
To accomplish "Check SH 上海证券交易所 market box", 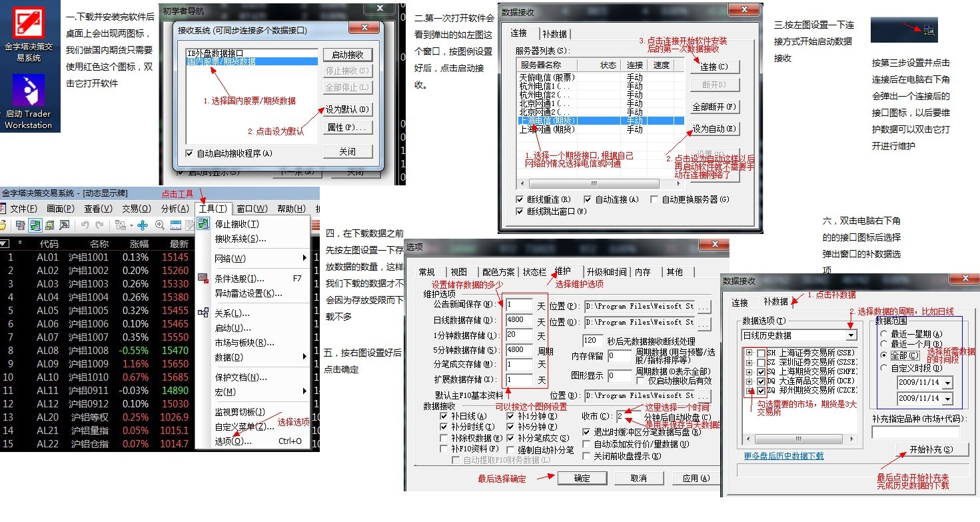I will (761, 353).
